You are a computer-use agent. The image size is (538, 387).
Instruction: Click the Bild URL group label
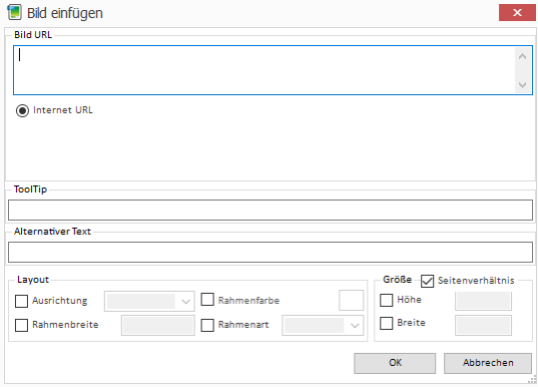coord(33,35)
